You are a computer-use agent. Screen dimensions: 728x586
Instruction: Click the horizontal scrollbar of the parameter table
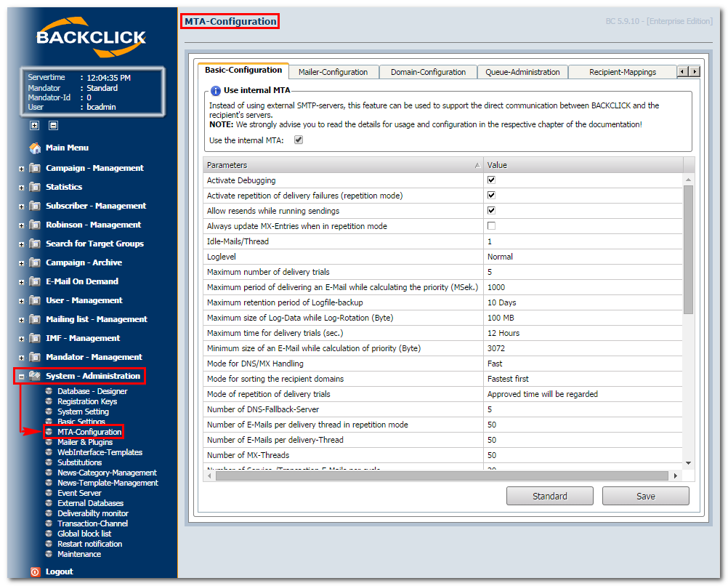pyautogui.click(x=442, y=476)
